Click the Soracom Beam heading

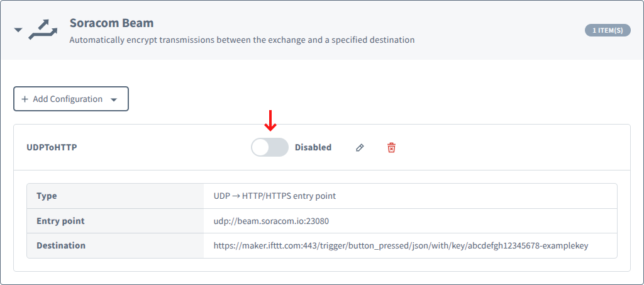click(x=111, y=23)
